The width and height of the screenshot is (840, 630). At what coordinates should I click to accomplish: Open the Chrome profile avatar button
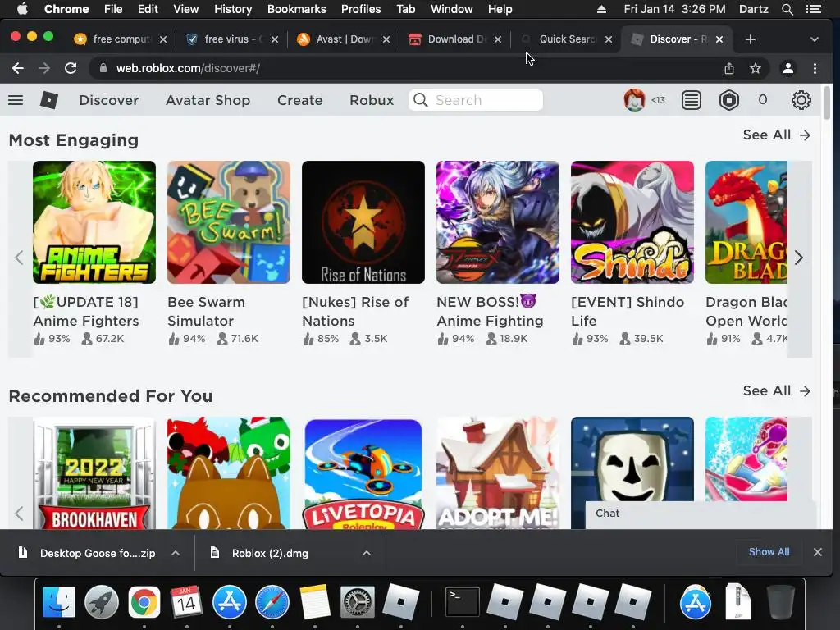point(788,68)
